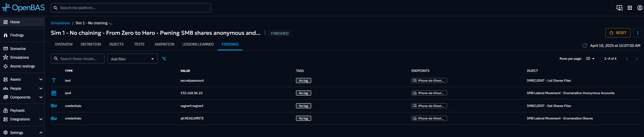Click the OpenBAS logo
644x137 pixels.
(23, 8)
